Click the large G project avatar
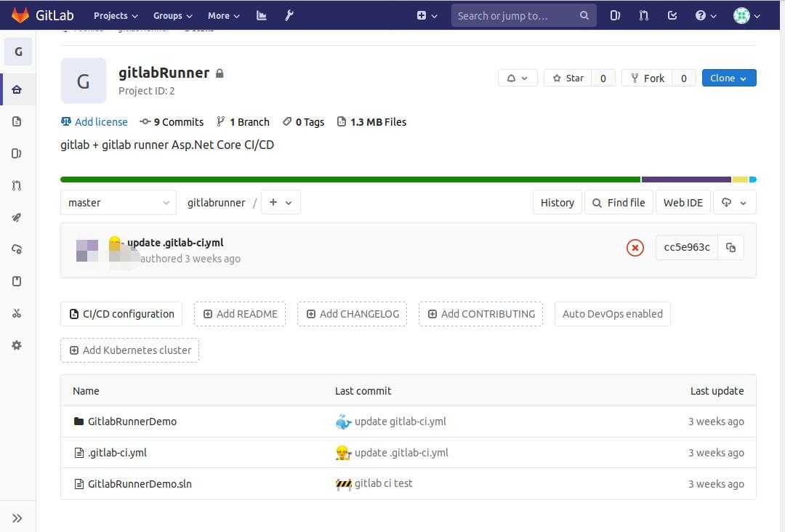The width and height of the screenshot is (785, 532). click(x=84, y=81)
